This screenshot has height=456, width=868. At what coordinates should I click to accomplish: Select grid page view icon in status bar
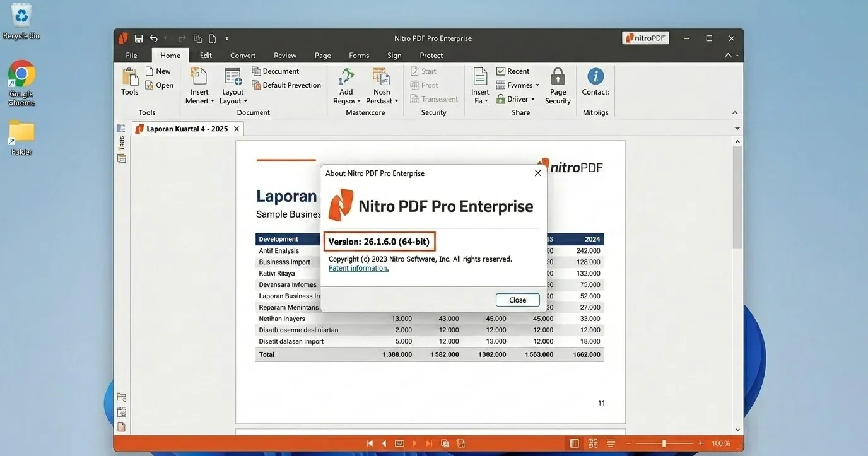pos(592,443)
